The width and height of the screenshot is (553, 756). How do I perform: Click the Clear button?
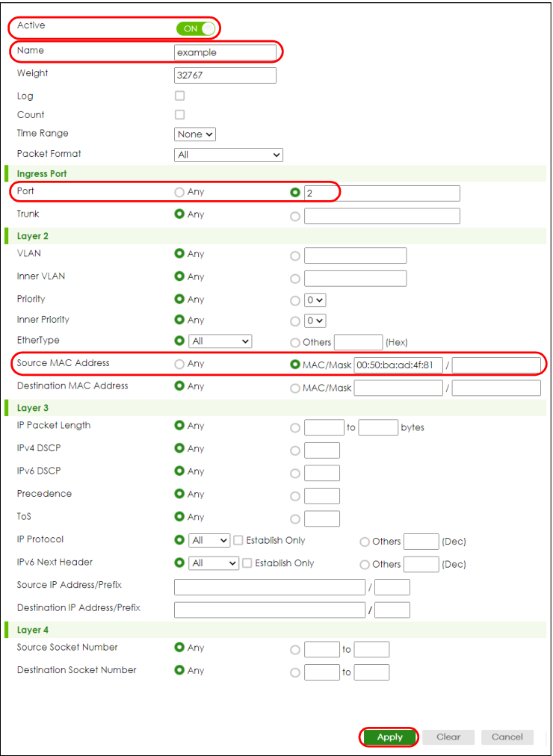[448, 737]
